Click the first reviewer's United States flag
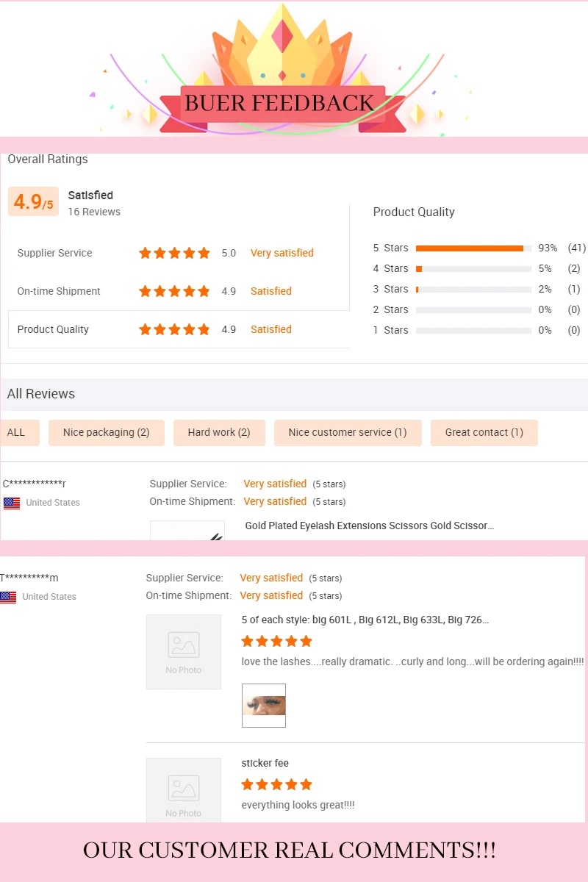 [x=12, y=503]
